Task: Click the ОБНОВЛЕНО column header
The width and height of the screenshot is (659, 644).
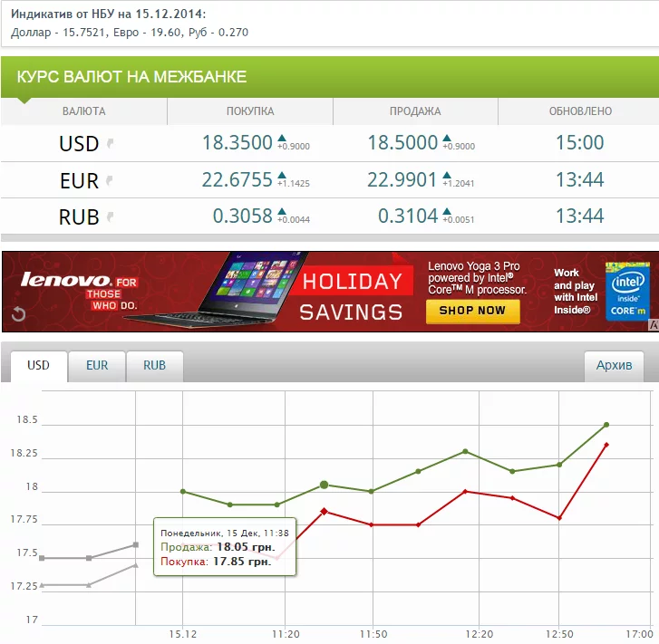Action: [580, 111]
